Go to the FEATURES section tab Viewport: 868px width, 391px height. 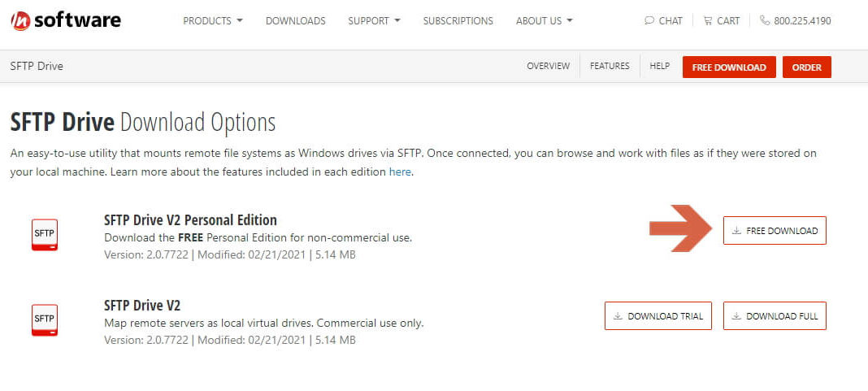610,66
